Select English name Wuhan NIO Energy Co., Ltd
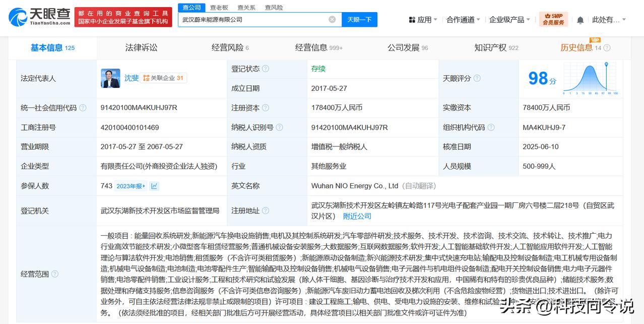Screen dimensions: 644x324 (355, 186)
